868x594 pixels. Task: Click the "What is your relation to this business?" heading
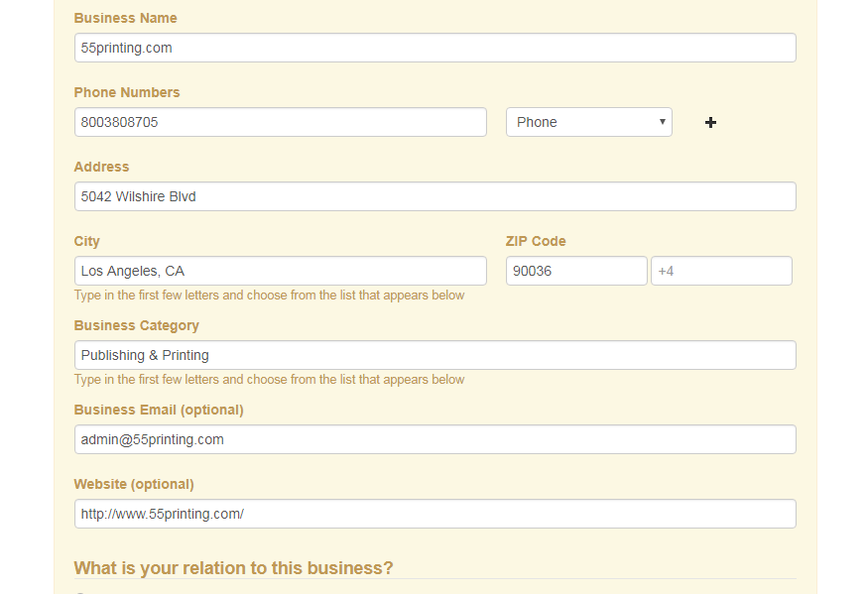pyautogui.click(x=233, y=568)
